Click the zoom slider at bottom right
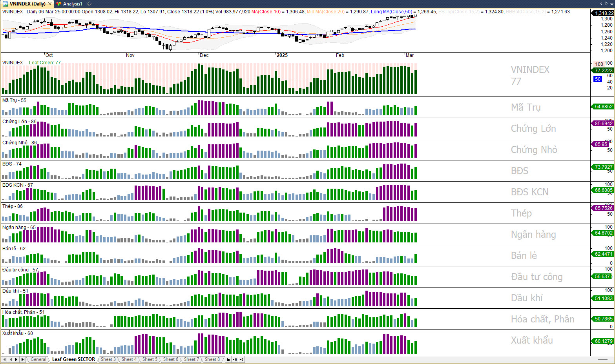Viewport: 615px width, 364px height. click(602, 360)
